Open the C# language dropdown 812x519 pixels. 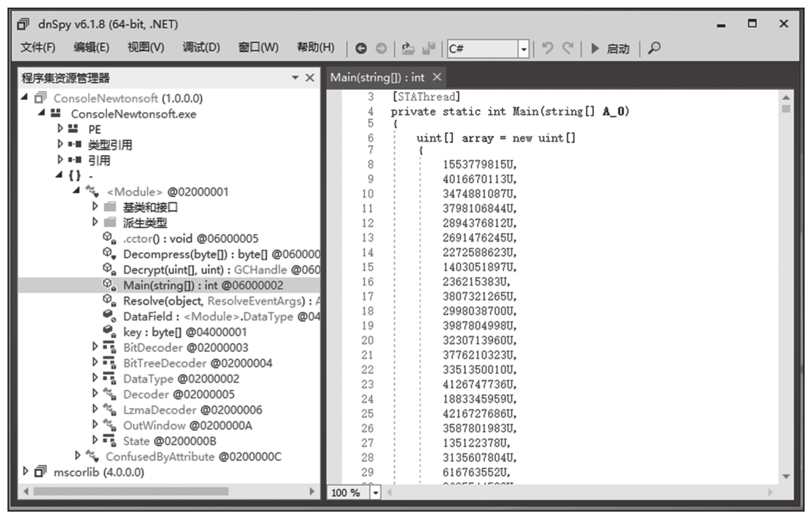[x=523, y=49]
